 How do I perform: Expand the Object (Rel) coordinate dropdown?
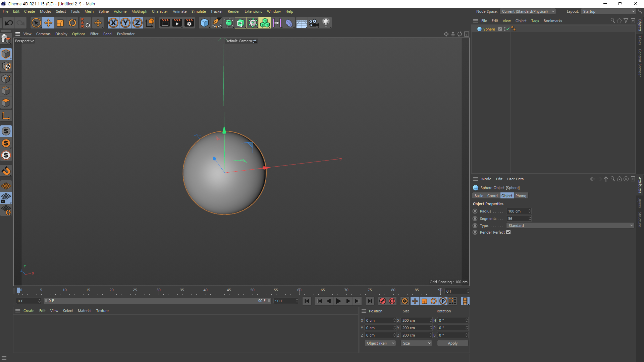point(380,343)
